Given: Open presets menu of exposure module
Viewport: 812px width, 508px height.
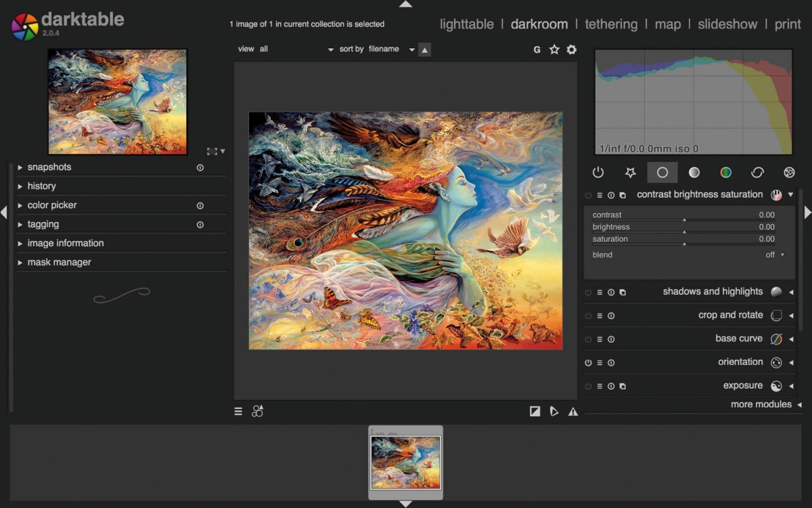Looking at the screenshot, I should click(x=600, y=386).
